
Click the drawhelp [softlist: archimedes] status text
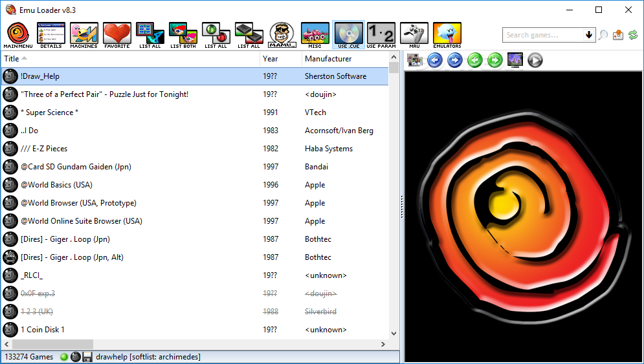point(148,357)
